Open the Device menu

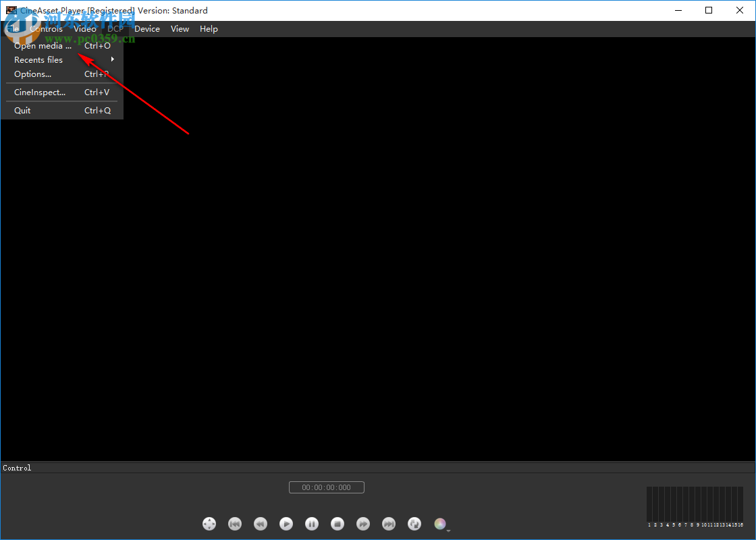(146, 28)
